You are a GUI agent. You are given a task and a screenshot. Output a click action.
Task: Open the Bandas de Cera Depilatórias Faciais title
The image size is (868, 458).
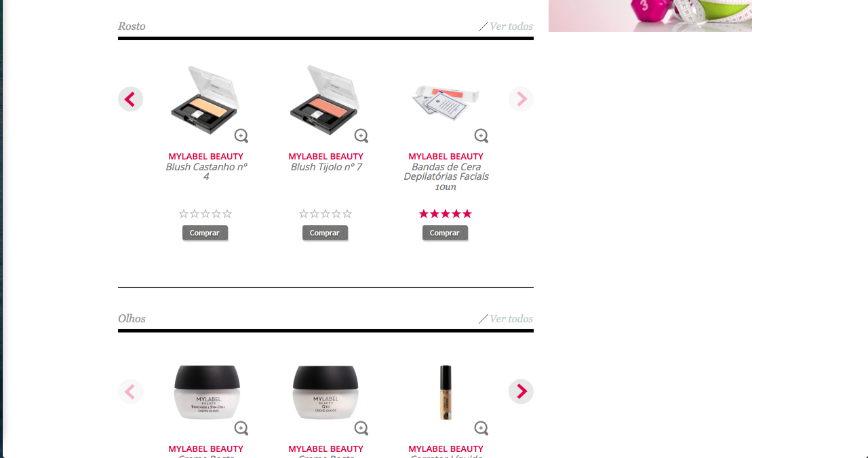(x=446, y=176)
